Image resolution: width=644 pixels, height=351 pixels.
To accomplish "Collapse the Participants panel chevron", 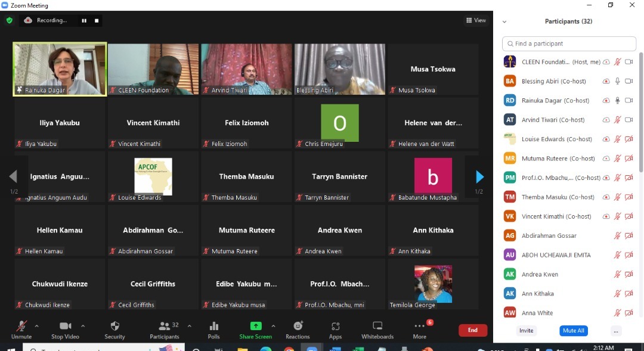I will [504, 22].
